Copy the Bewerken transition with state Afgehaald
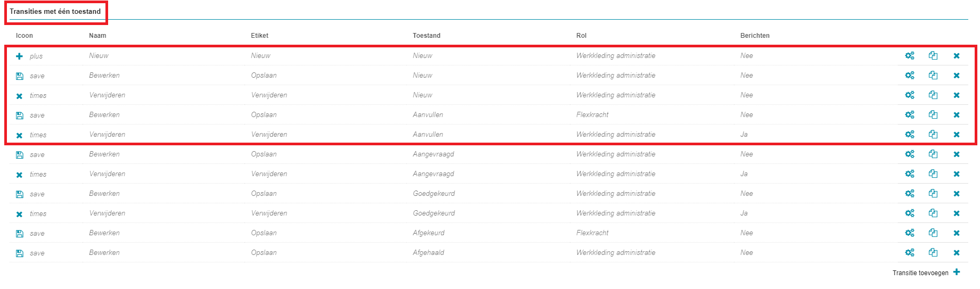Screen dimensions: 980x289 933,253
